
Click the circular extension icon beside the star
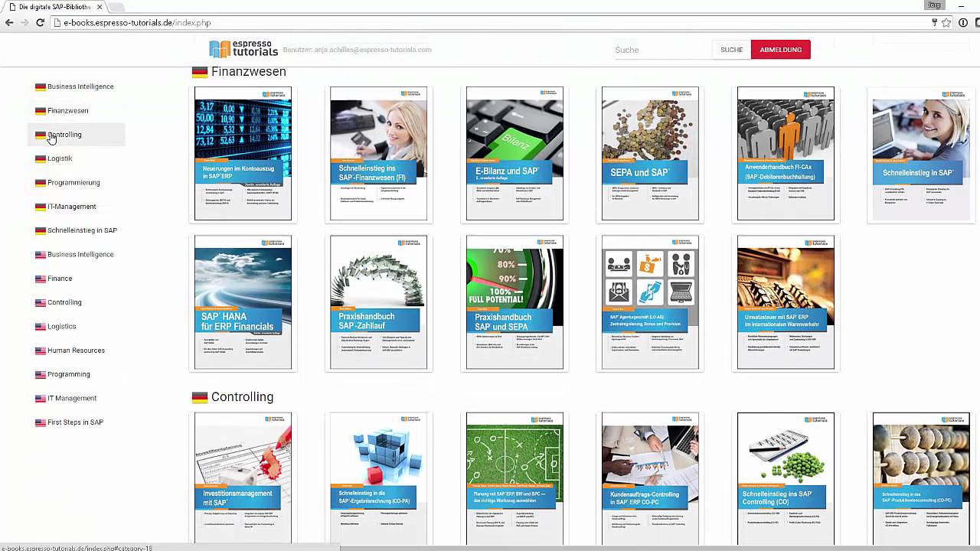(963, 23)
